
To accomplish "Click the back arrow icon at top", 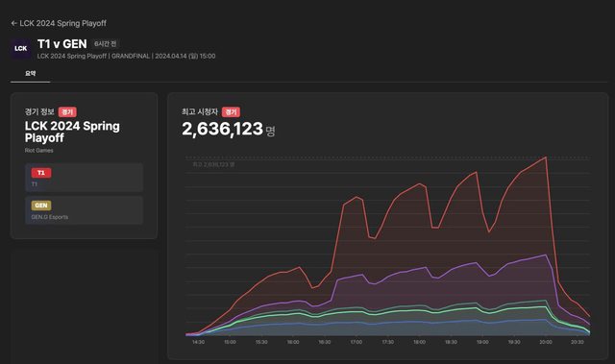I will click(14, 23).
